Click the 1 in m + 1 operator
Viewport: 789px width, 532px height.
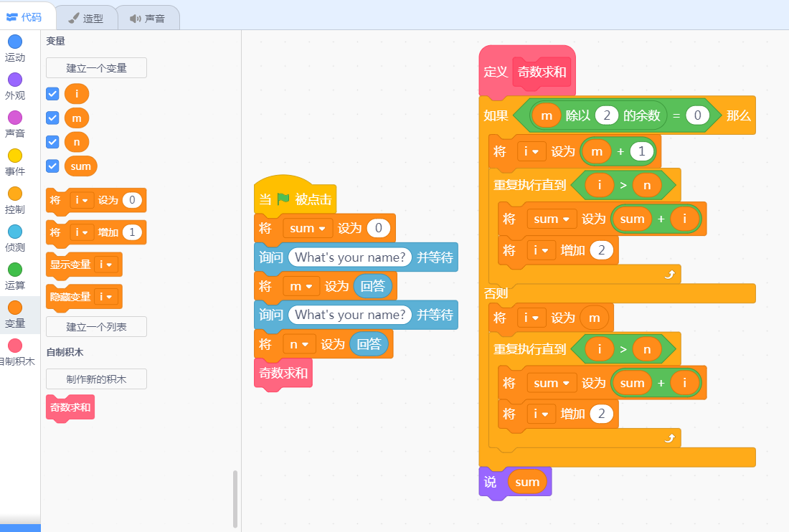[x=641, y=151]
